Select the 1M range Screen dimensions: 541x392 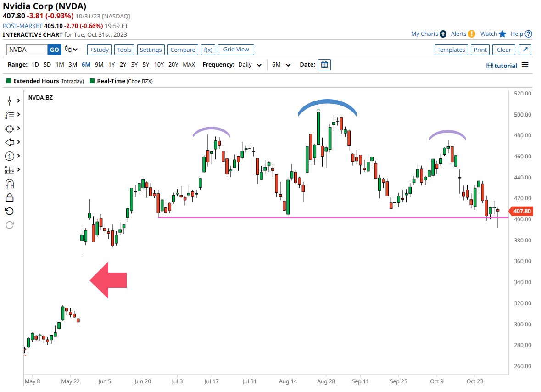[60, 65]
